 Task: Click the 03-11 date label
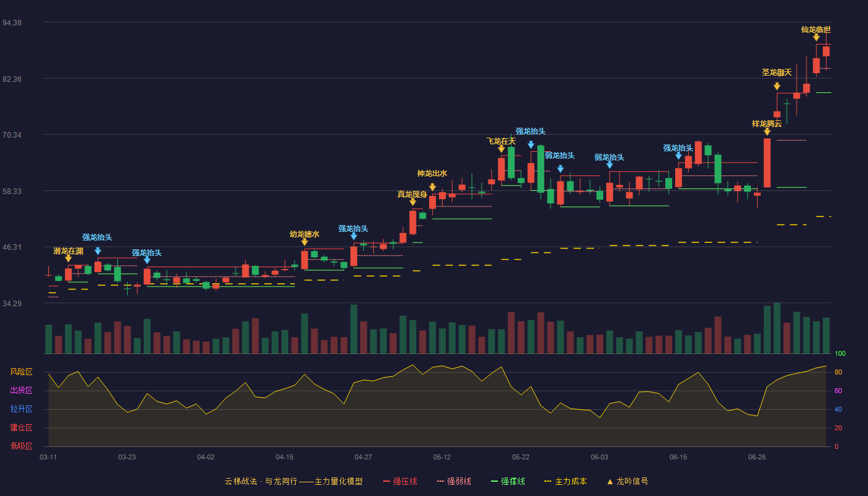pyautogui.click(x=48, y=457)
